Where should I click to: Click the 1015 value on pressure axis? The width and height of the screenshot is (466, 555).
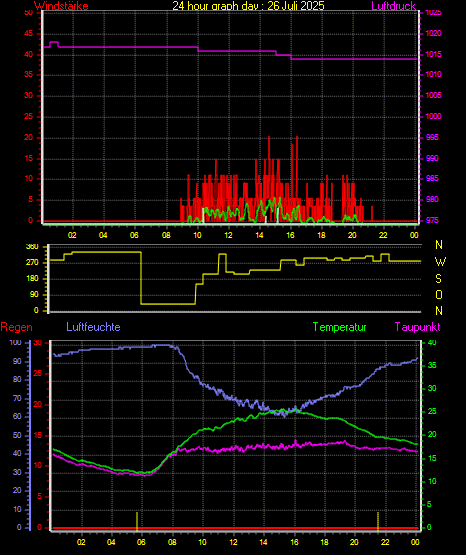(434, 54)
